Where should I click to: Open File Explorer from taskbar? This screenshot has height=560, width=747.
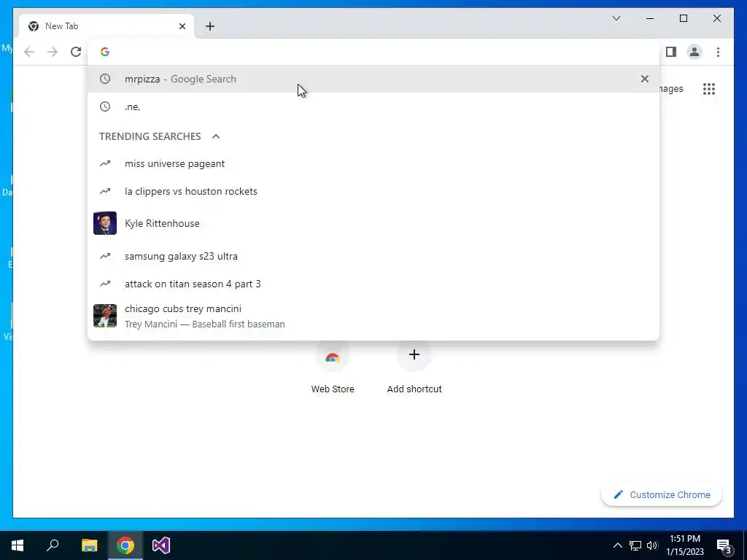pos(89,545)
